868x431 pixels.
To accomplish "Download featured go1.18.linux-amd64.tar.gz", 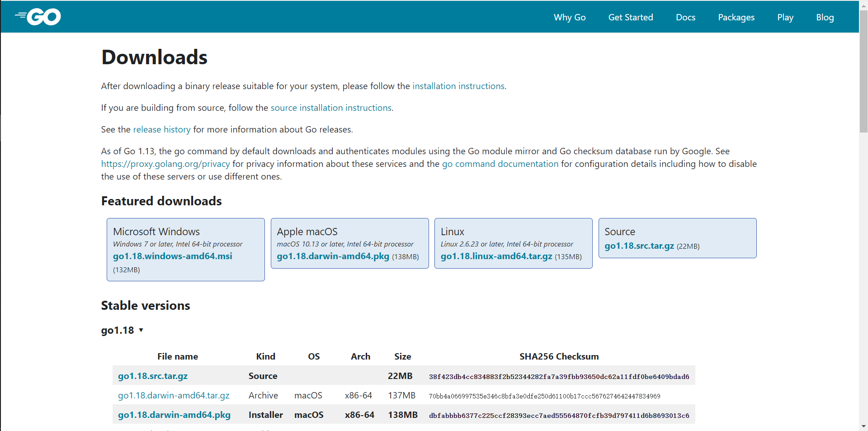I will point(496,256).
